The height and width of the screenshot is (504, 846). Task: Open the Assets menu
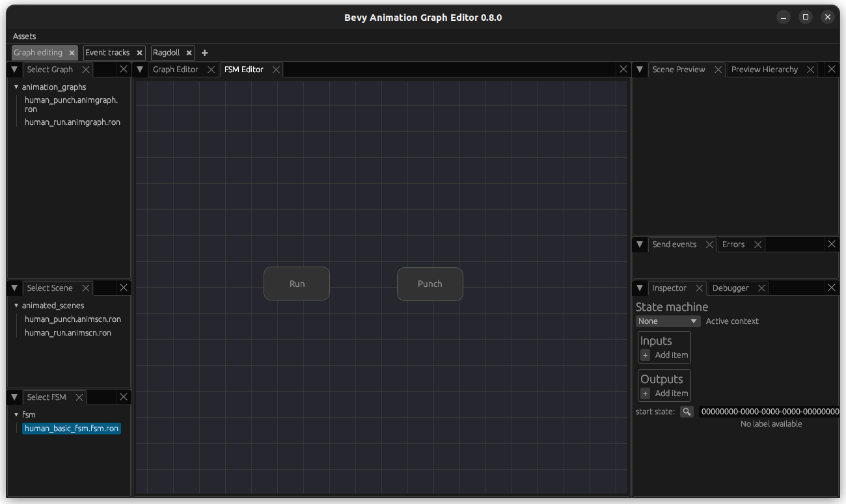(25, 36)
